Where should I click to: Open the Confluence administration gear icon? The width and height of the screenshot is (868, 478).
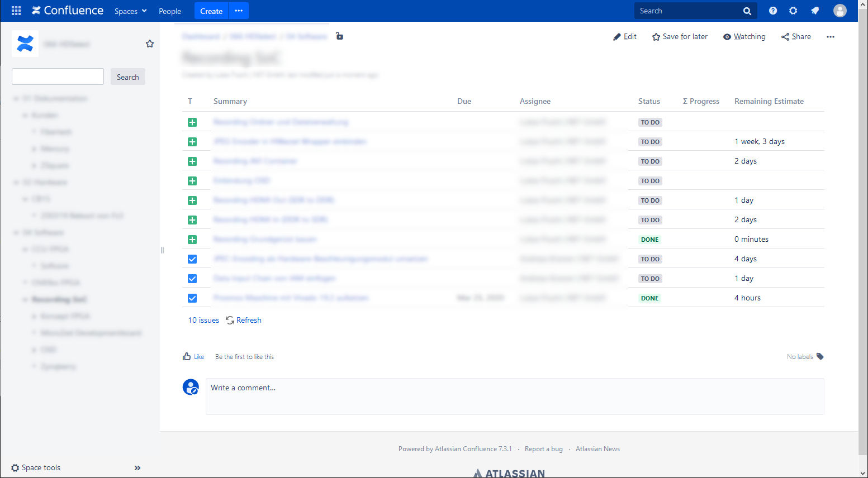pos(793,10)
